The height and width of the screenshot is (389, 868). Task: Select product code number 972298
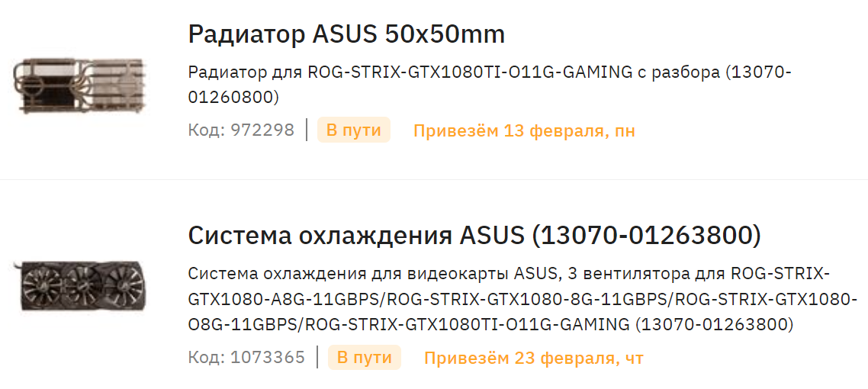point(262,130)
